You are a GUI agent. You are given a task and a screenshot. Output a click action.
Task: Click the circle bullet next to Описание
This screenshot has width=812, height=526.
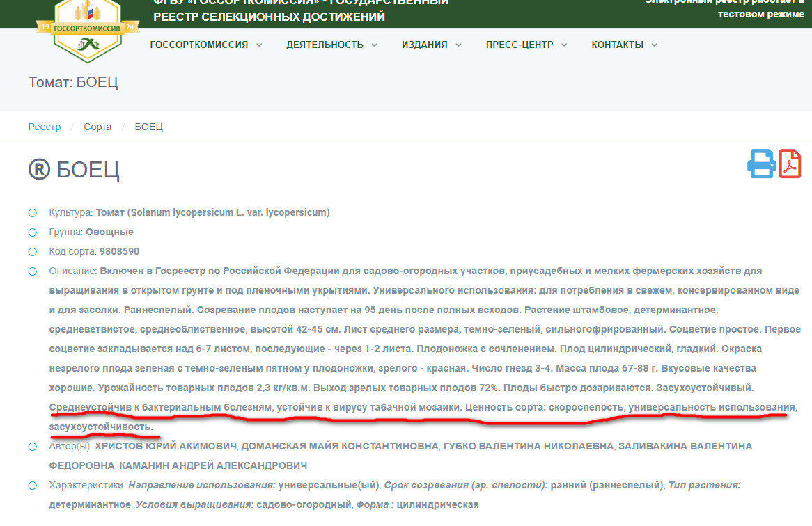[33, 271]
